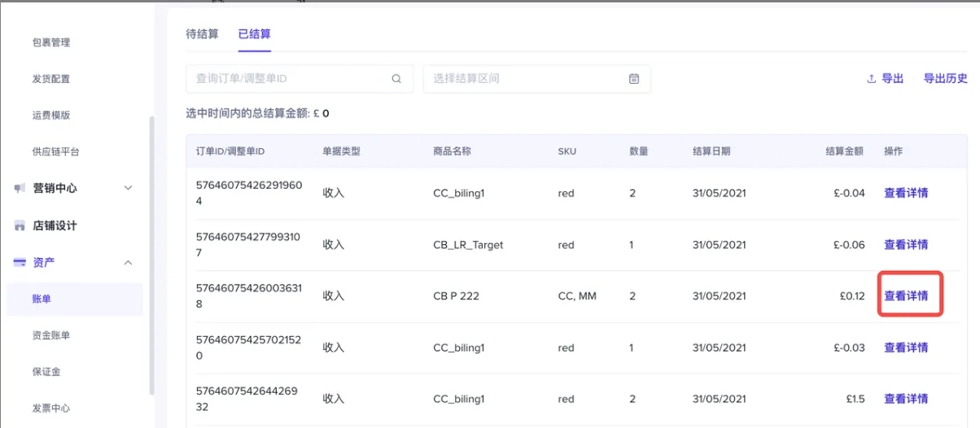Screen dimensions: 980x428
Task: Click amount £0.12
Action: coord(852,296)
